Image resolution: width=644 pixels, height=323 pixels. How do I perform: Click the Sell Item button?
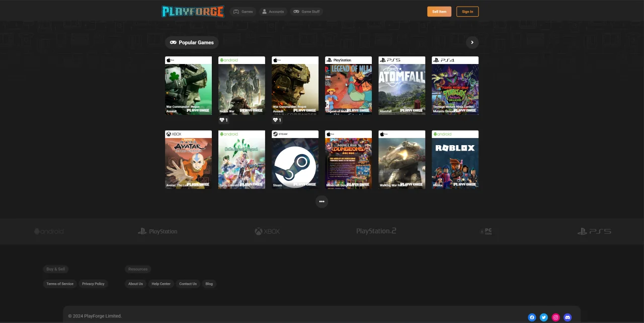[439, 12]
